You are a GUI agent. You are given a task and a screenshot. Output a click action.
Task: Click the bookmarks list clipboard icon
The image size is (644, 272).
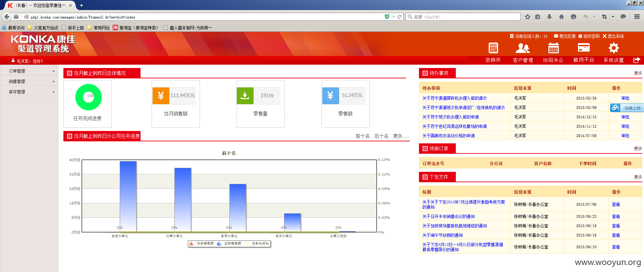pyautogui.click(x=538, y=17)
